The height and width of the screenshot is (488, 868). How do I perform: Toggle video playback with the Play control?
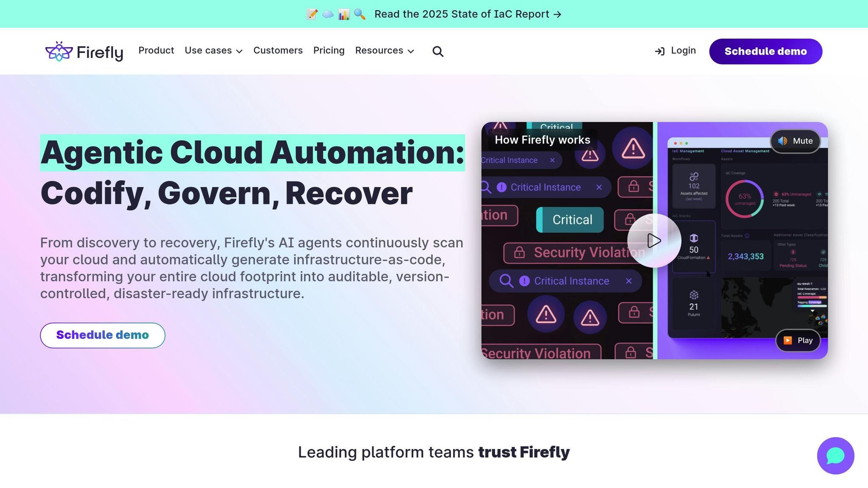coord(798,340)
